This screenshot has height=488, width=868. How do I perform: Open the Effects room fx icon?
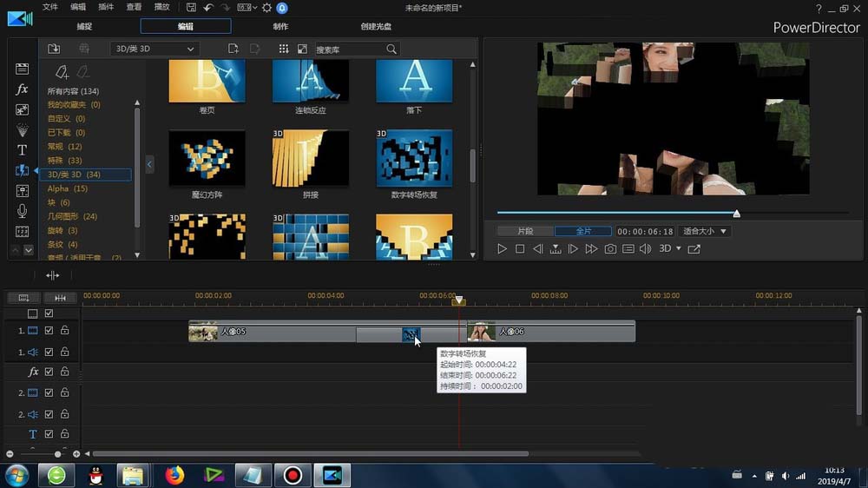point(23,89)
